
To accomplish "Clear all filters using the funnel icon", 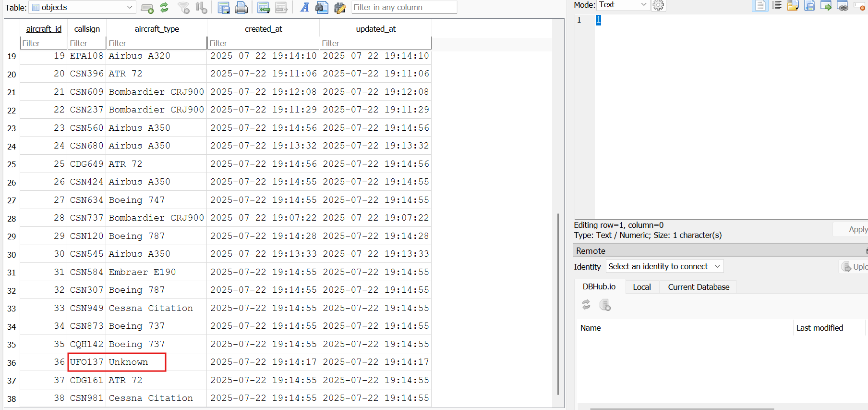I will (183, 8).
